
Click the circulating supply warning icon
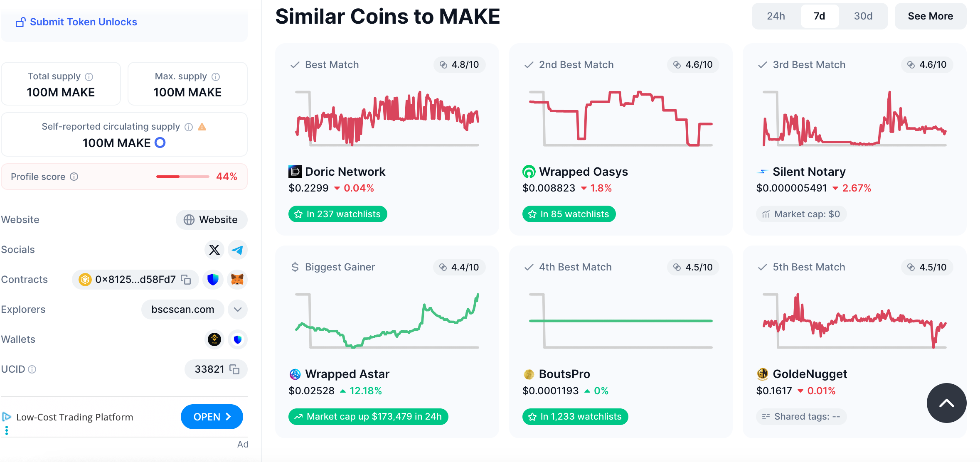pos(202,127)
